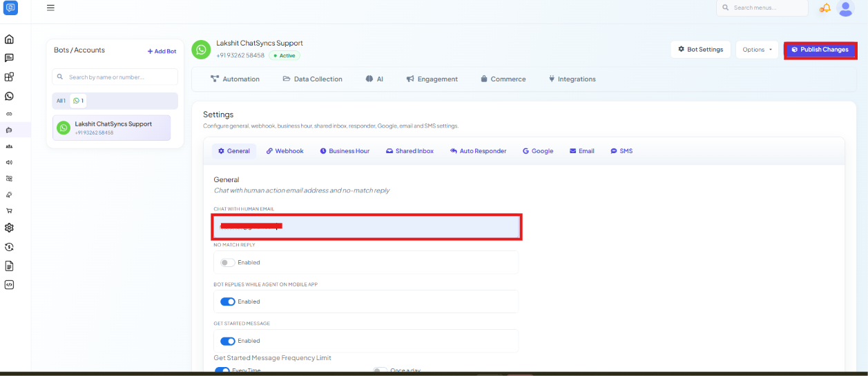
Task: Open the dashboard grid icon in sidebar
Action: (9, 77)
